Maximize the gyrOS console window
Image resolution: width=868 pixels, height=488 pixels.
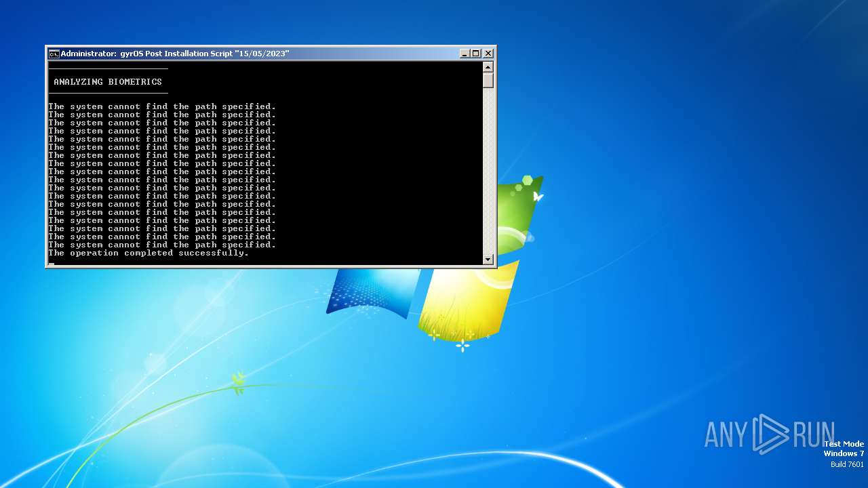[476, 54]
